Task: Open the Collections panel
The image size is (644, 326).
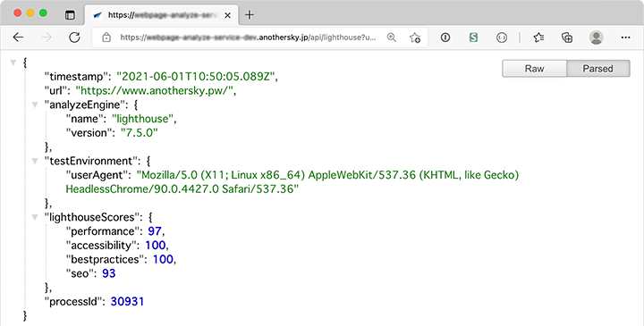Action: [x=567, y=38]
